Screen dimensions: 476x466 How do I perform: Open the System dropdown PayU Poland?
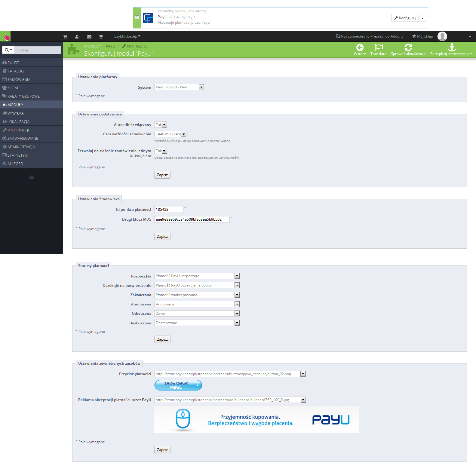[x=179, y=87]
